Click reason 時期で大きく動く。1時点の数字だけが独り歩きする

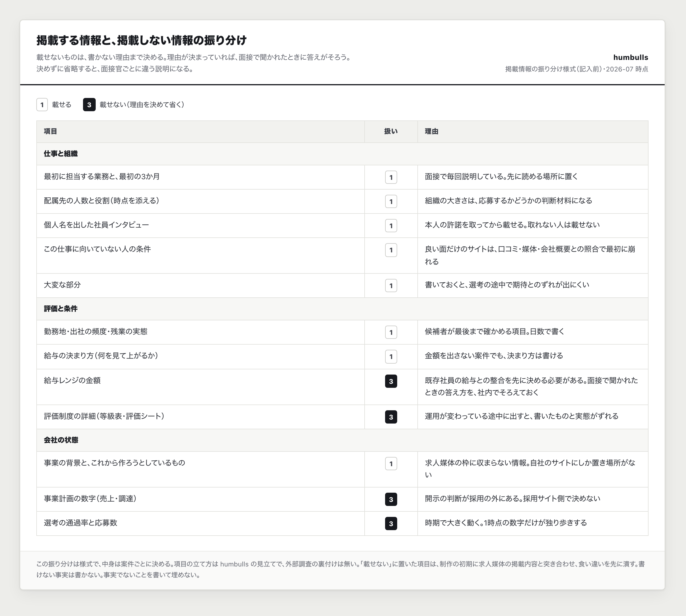[506, 523]
